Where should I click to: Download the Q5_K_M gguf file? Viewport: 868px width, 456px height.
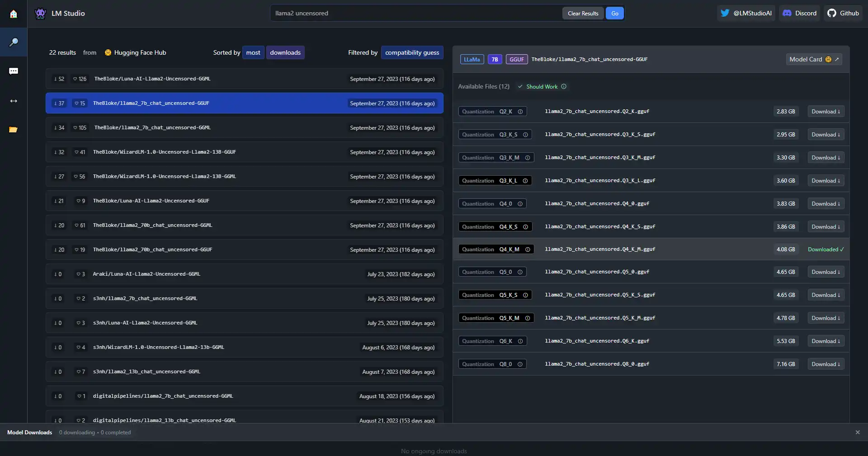[x=826, y=318]
